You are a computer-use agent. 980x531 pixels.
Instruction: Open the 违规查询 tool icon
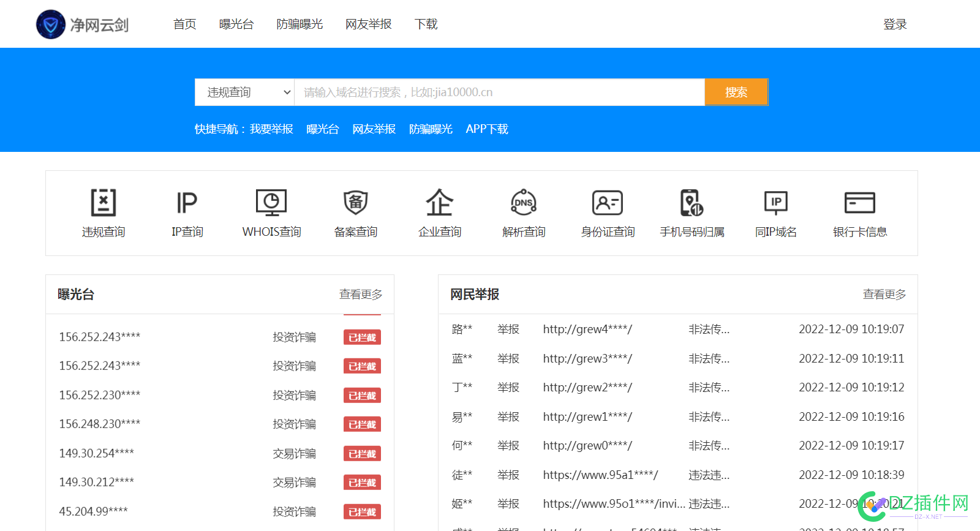[104, 203]
